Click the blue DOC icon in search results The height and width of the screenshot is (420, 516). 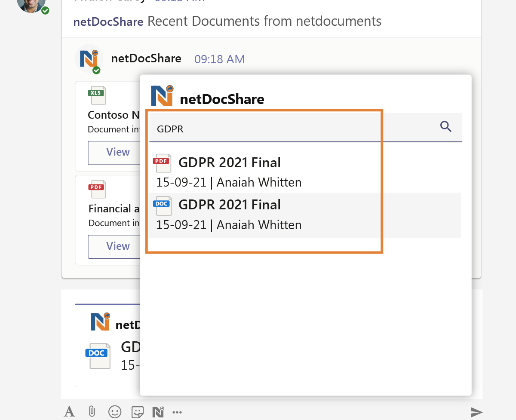(x=163, y=205)
